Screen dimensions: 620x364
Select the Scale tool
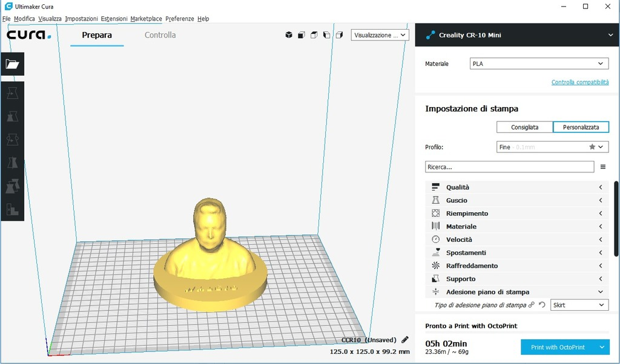(13, 115)
